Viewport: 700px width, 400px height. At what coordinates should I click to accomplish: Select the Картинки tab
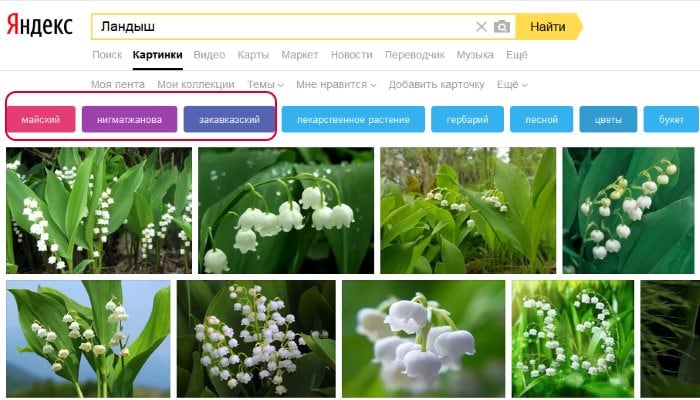pyautogui.click(x=158, y=55)
